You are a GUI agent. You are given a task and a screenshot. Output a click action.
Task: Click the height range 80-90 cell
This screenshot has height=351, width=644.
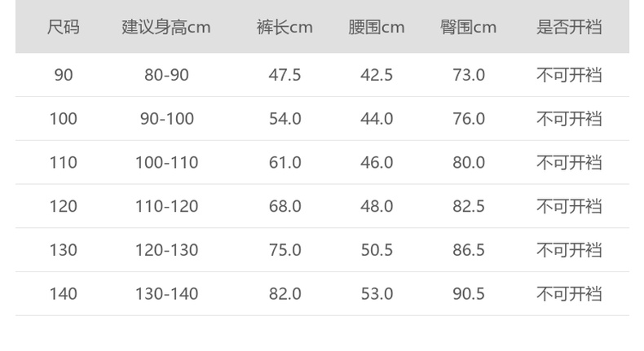[x=166, y=75]
